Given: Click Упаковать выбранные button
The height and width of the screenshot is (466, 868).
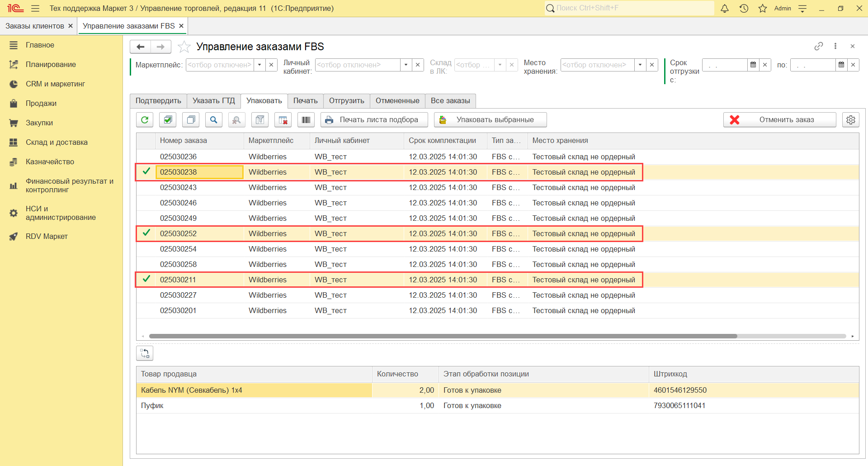Looking at the screenshot, I should pyautogui.click(x=491, y=120).
